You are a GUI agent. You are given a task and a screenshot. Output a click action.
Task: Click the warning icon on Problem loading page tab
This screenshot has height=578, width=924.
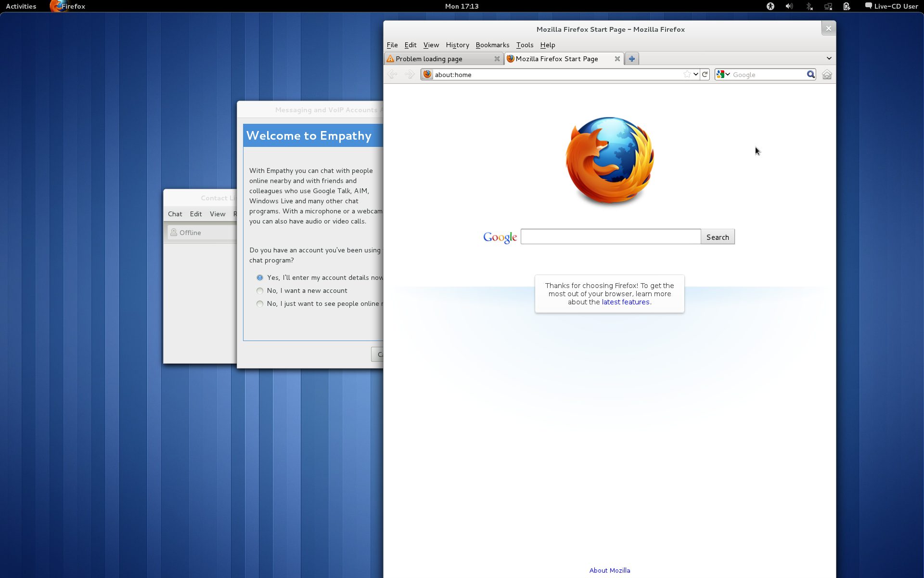(390, 59)
